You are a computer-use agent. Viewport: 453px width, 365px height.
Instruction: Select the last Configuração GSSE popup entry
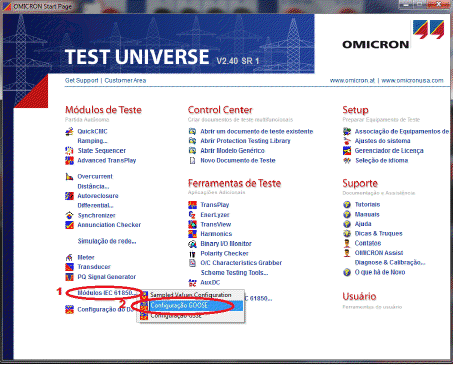(191, 316)
